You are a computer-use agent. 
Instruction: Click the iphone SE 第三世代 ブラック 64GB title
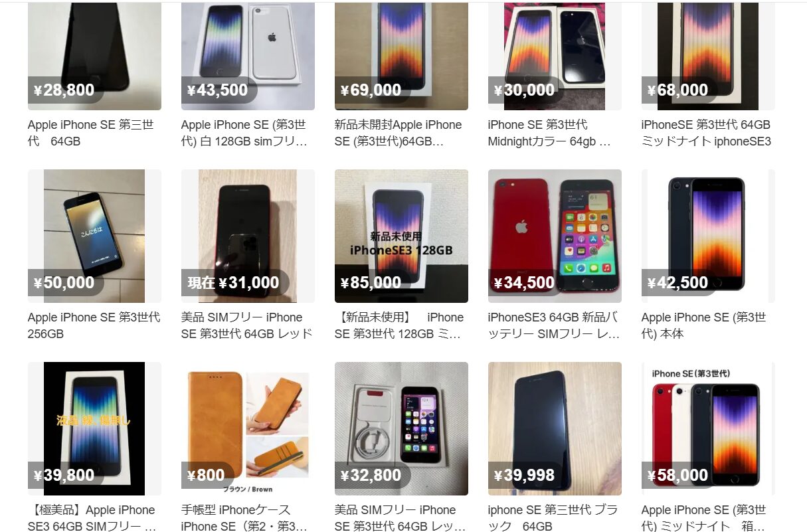click(553, 518)
